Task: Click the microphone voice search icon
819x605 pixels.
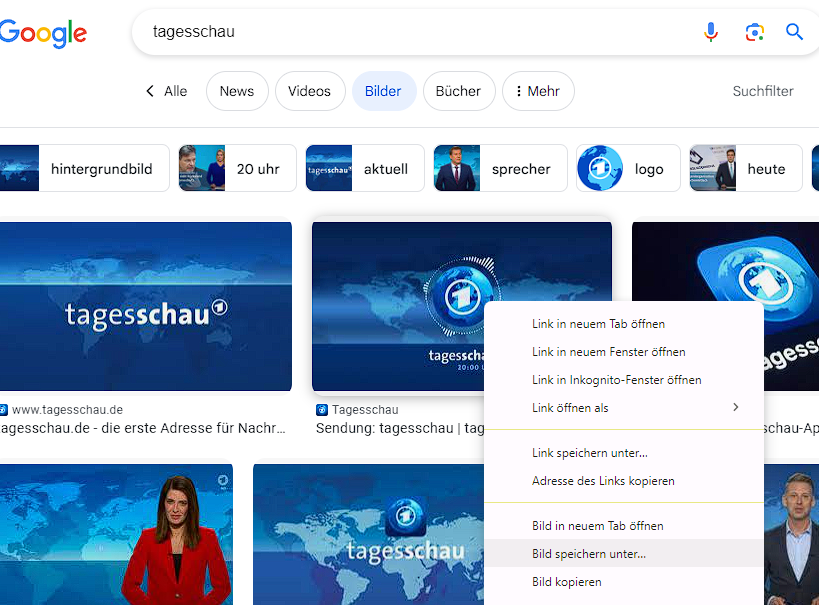Action: point(711,32)
